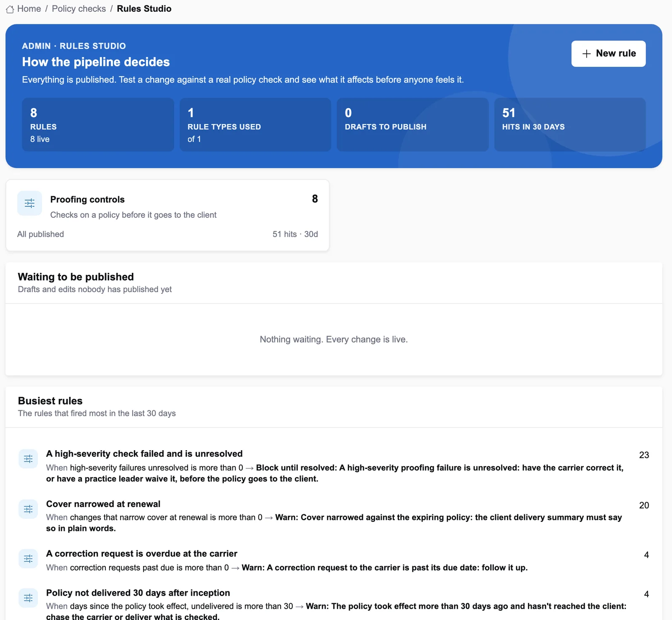Screen dimensions: 672x620
Task: Click icon beside Policy not delivered rule
Action: coord(28,598)
